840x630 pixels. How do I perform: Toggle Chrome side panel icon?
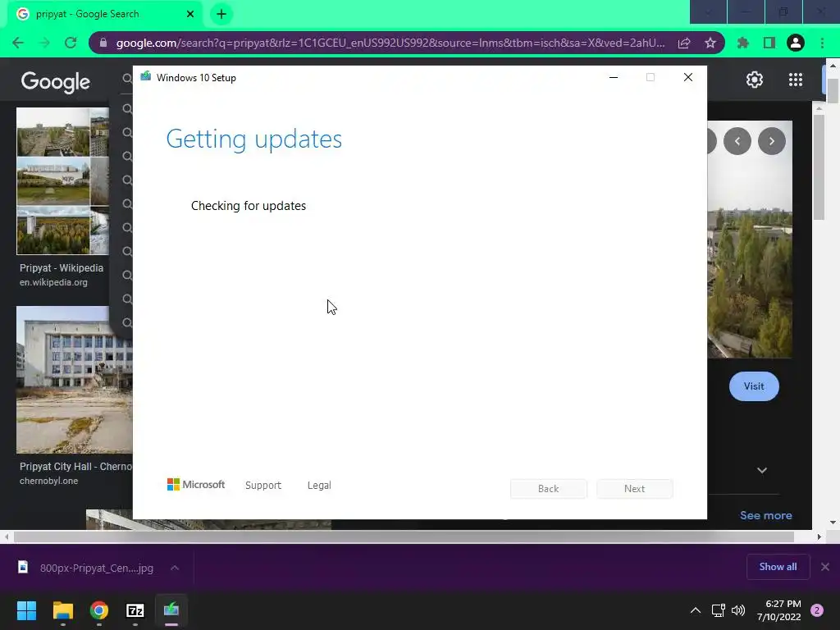769,43
